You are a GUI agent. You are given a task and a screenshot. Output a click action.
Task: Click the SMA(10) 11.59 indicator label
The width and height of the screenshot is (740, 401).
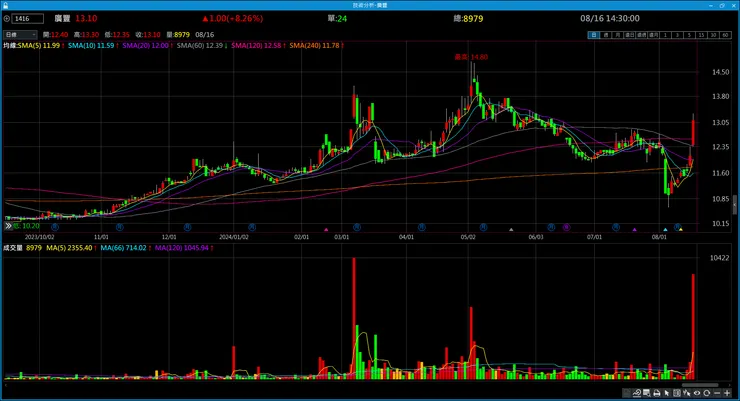(x=91, y=45)
